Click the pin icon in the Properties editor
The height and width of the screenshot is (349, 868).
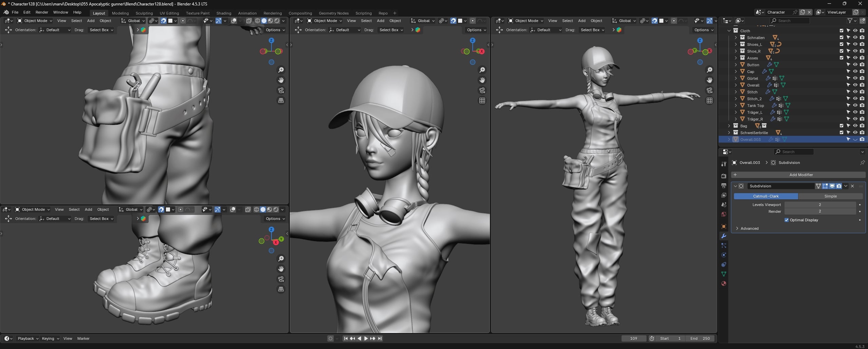(x=862, y=163)
